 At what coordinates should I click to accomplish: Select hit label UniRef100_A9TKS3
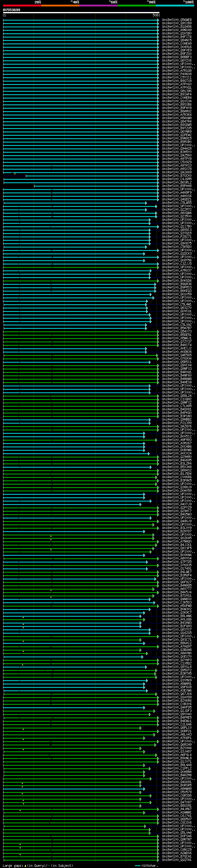tap(177, 165)
